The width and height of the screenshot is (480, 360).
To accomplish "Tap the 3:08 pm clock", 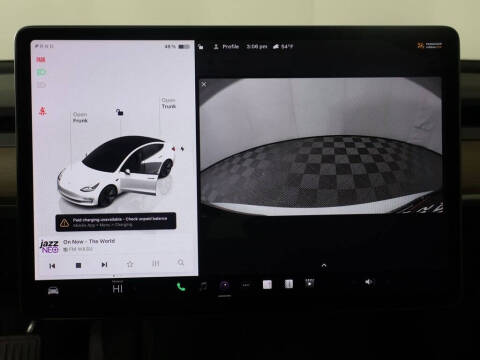I will pos(257,46).
